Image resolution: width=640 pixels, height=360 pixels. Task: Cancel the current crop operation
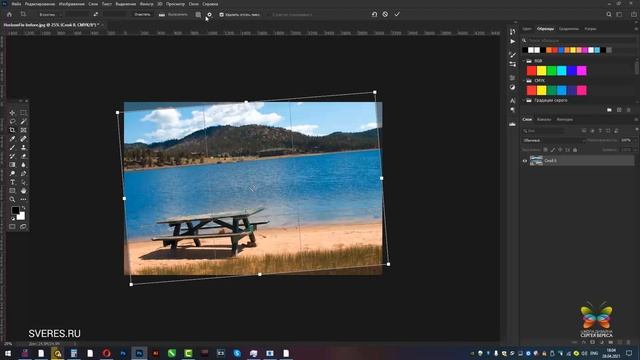tap(385, 14)
